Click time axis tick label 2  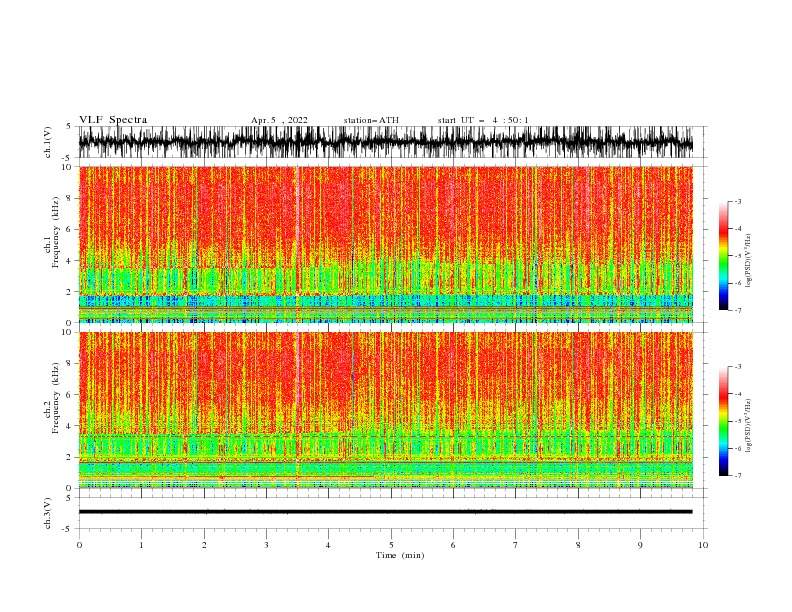204,545
